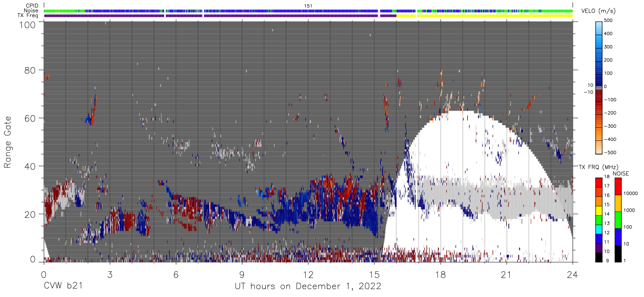Click the noise level colorbar

pos(617,219)
